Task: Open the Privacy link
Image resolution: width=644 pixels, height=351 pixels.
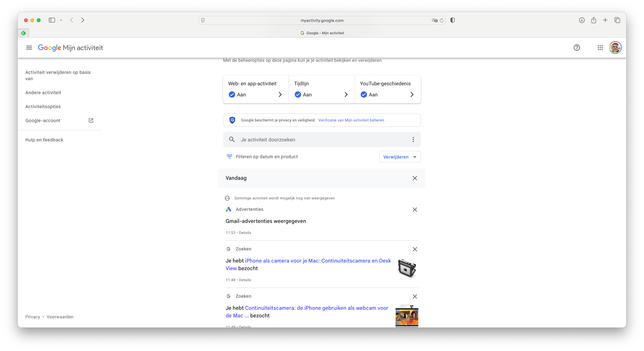Action: point(33,317)
